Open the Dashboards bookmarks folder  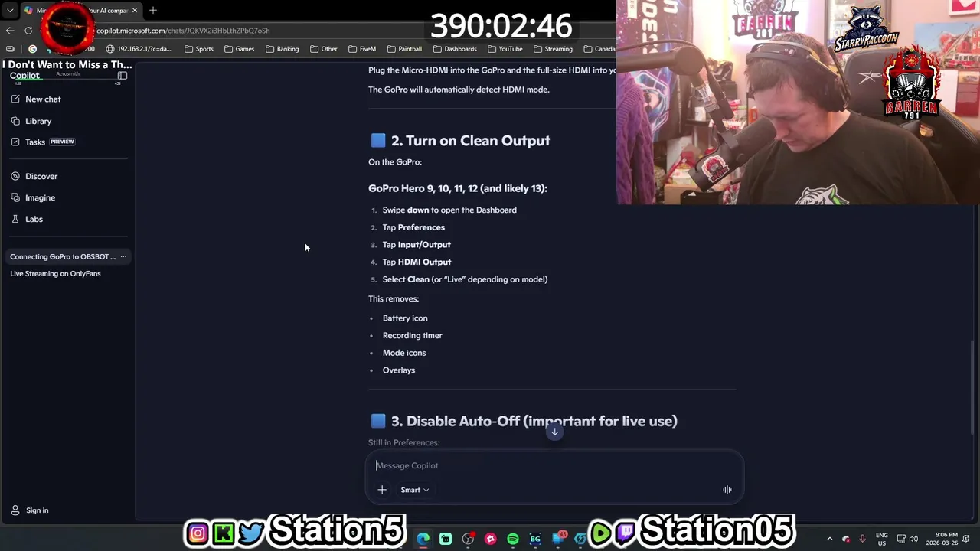(x=455, y=49)
